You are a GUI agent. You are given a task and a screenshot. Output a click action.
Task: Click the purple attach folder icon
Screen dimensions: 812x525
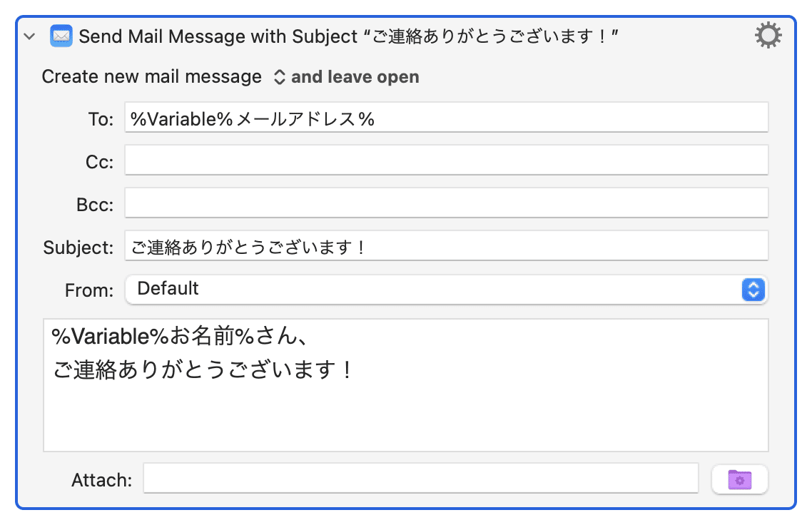click(739, 479)
